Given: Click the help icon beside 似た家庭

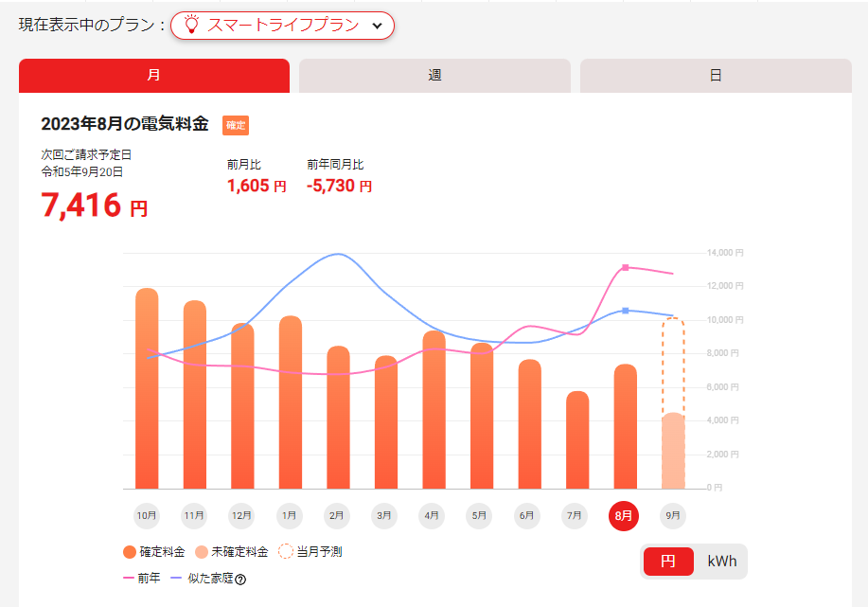Looking at the screenshot, I should tap(240, 579).
